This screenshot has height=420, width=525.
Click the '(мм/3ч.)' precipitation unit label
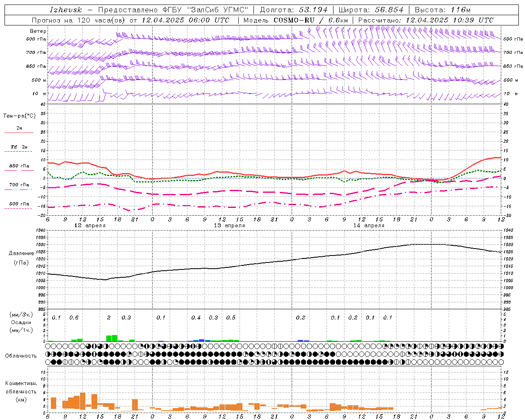21,315
